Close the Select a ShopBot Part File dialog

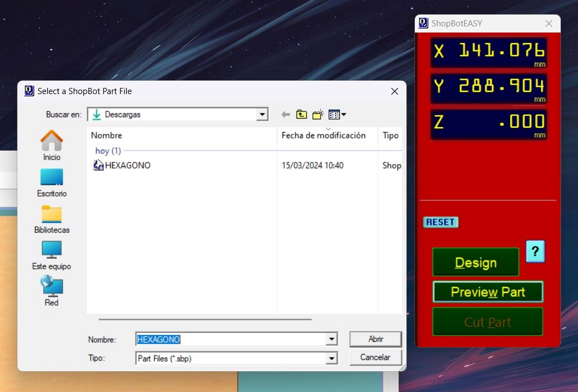point(395,91)
